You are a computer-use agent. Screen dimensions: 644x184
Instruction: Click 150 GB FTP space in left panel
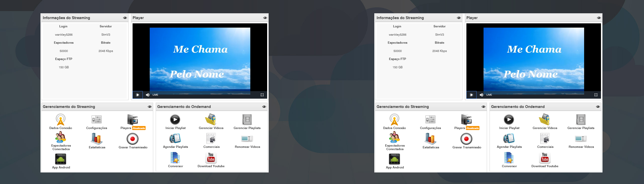(64, 67)
